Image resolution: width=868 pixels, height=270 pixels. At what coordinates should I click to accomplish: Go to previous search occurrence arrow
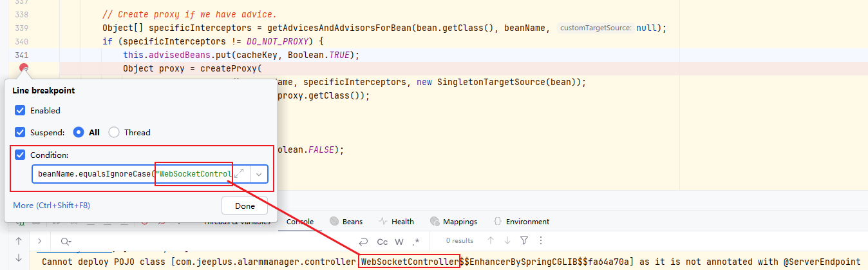[491, 241]
